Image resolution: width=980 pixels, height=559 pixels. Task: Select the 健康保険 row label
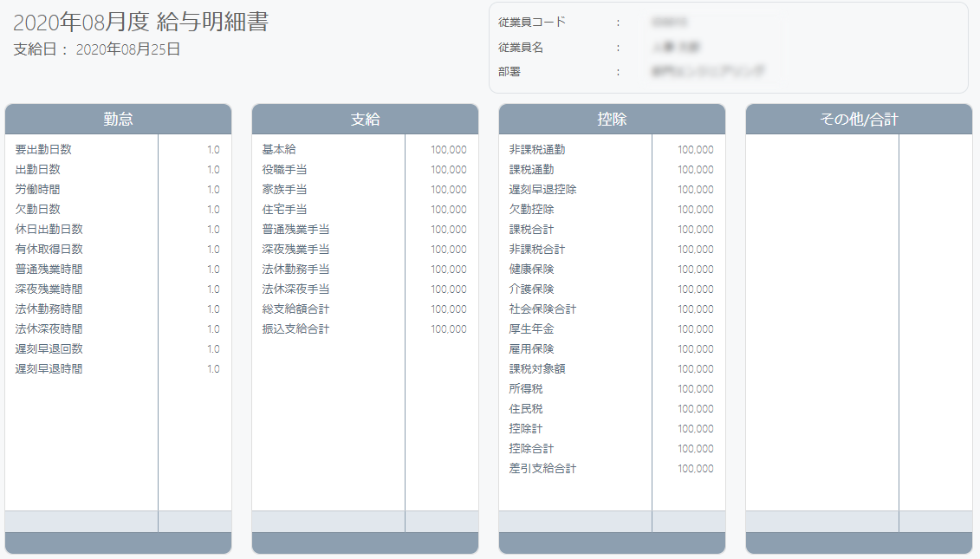(x=531, y=269)
